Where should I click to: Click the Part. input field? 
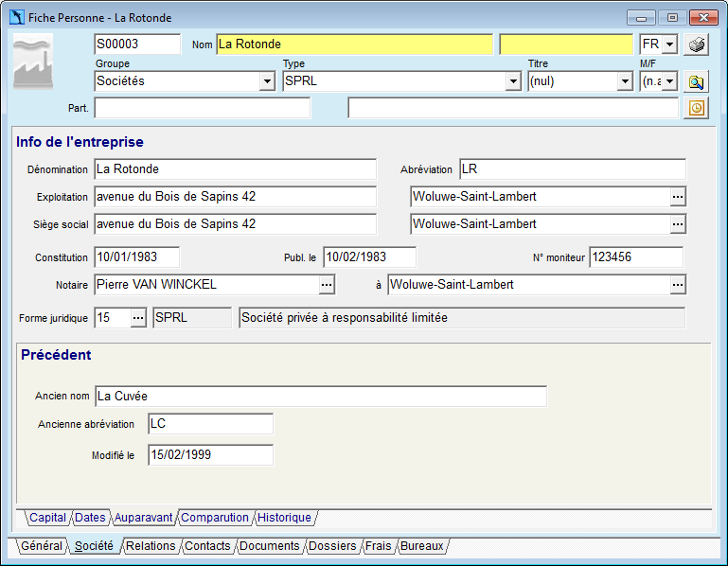tap(202, 108)
